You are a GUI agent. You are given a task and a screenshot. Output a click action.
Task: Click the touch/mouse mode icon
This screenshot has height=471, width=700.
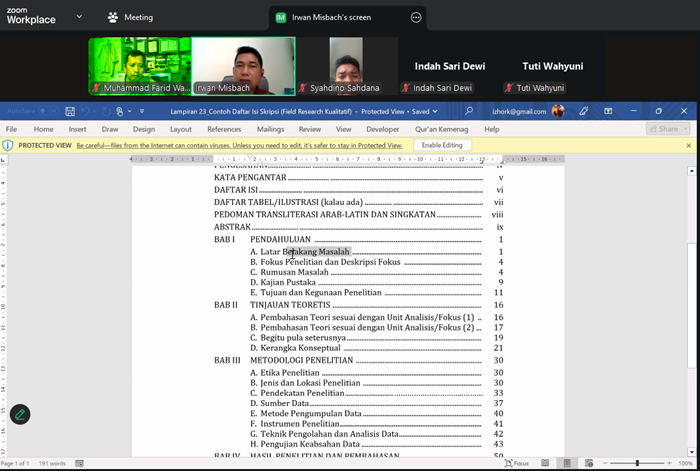pyautogui.click(x=120, y=112)
